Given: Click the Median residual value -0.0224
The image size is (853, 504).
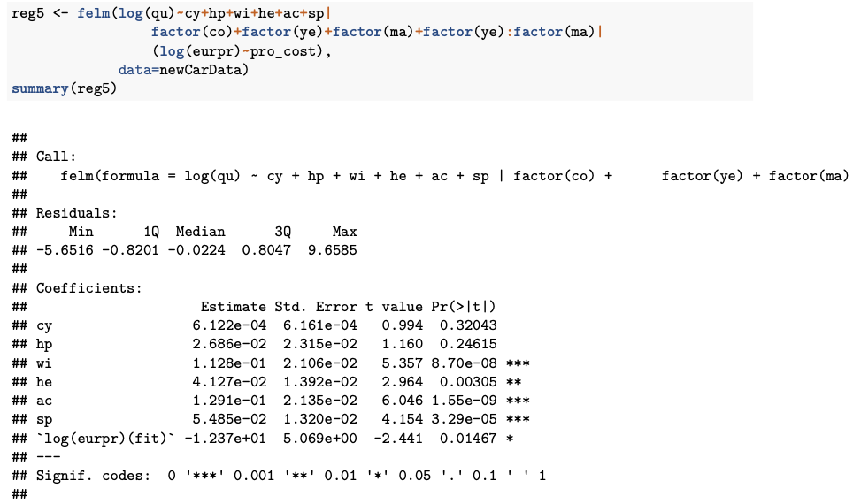Looking at the screenshot, I should 196,250.
